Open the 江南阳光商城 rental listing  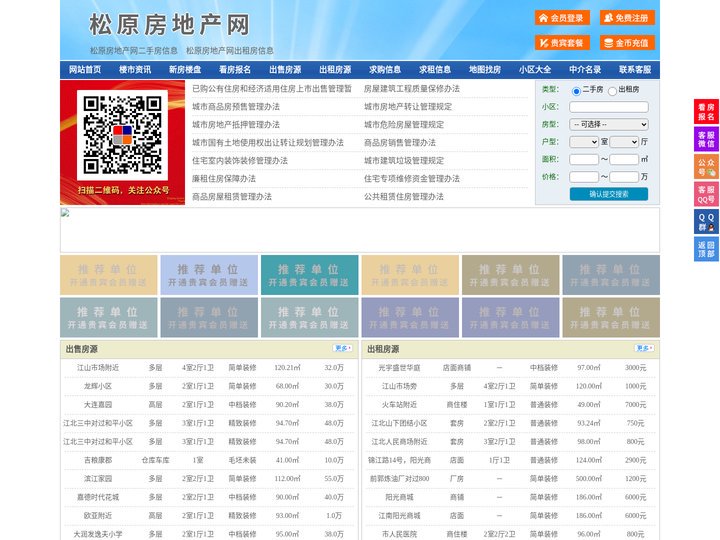point(399,516)
